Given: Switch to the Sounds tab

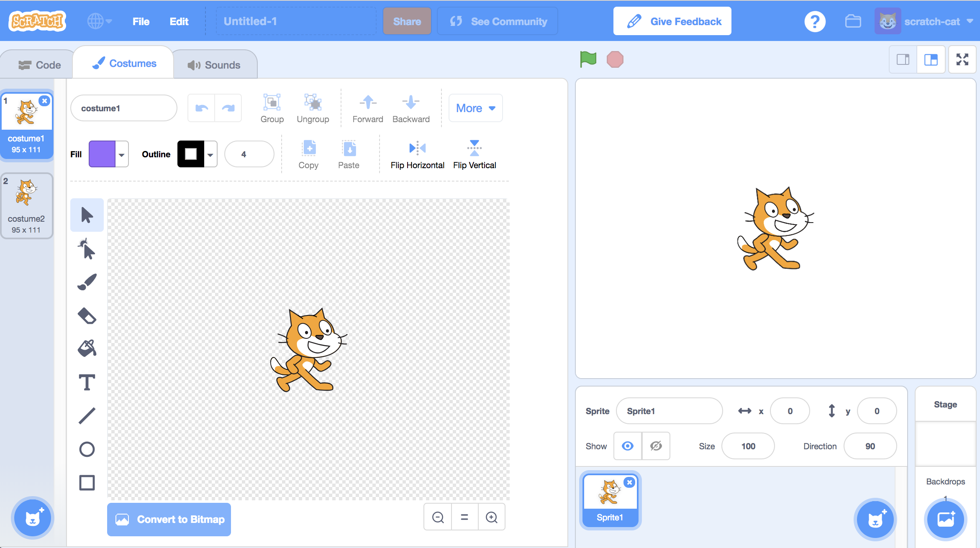Looking at the screenshot, I should tap(214, 65).
